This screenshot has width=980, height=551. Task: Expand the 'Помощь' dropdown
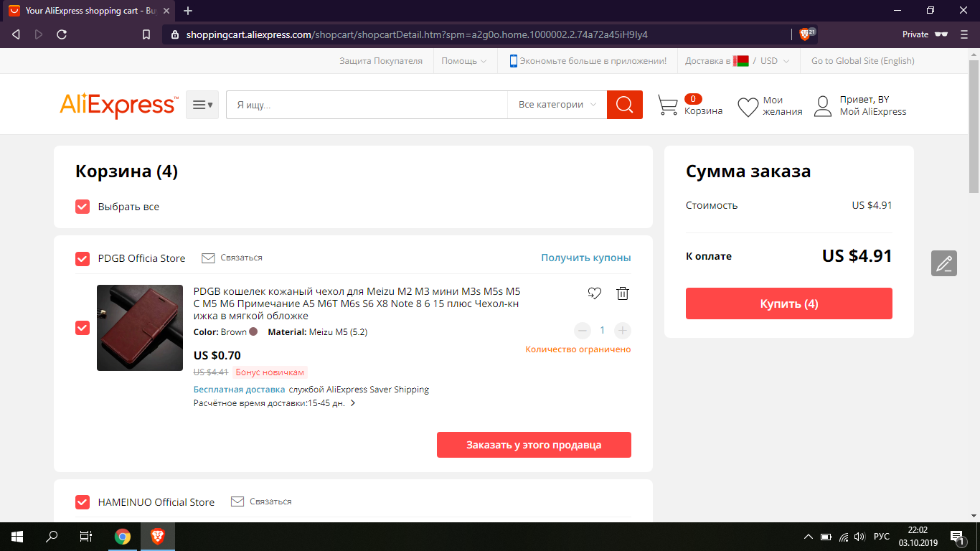(463, 61)
